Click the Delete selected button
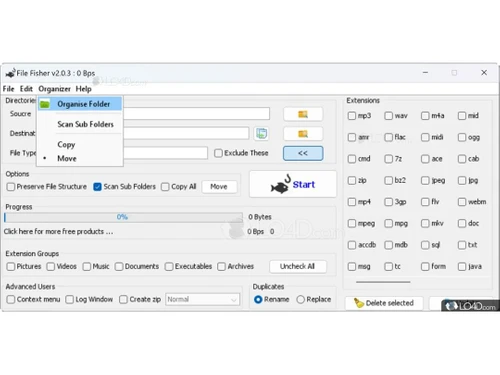 [x=384, y=303]
